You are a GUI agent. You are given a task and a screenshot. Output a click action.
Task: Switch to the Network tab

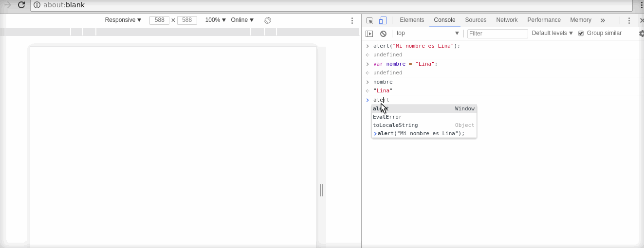(x=507, y=20)
